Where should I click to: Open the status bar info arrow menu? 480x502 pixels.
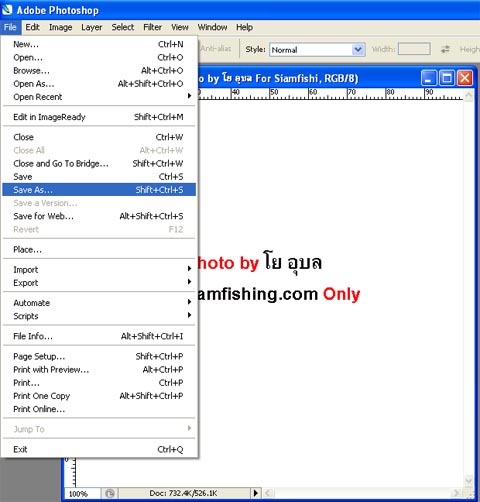coord(256,493)
